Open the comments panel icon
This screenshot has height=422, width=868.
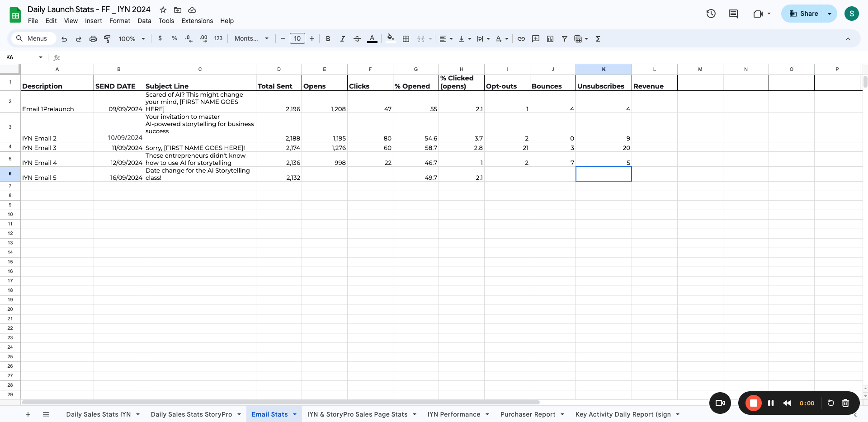733,14
